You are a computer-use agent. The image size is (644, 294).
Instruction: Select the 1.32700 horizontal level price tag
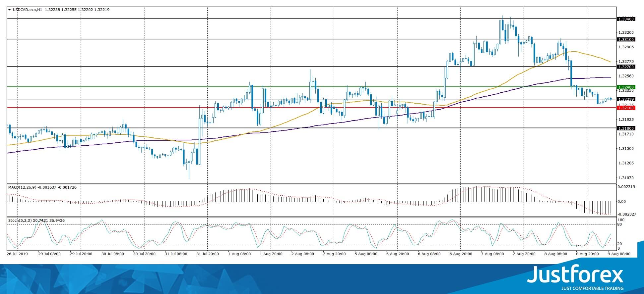[626, 67]
